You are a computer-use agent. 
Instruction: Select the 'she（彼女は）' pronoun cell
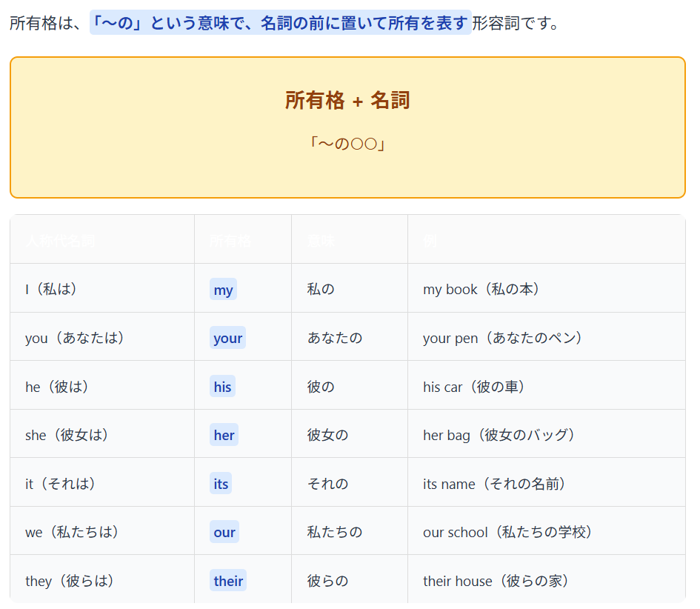(67, 435)
